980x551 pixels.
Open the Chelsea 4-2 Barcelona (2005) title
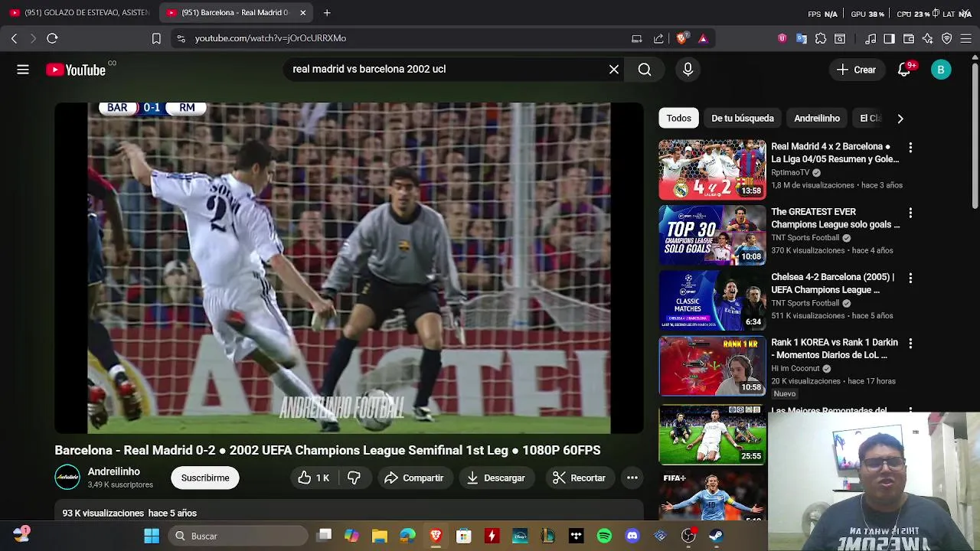pyautogui.click(x=833, y=283)
